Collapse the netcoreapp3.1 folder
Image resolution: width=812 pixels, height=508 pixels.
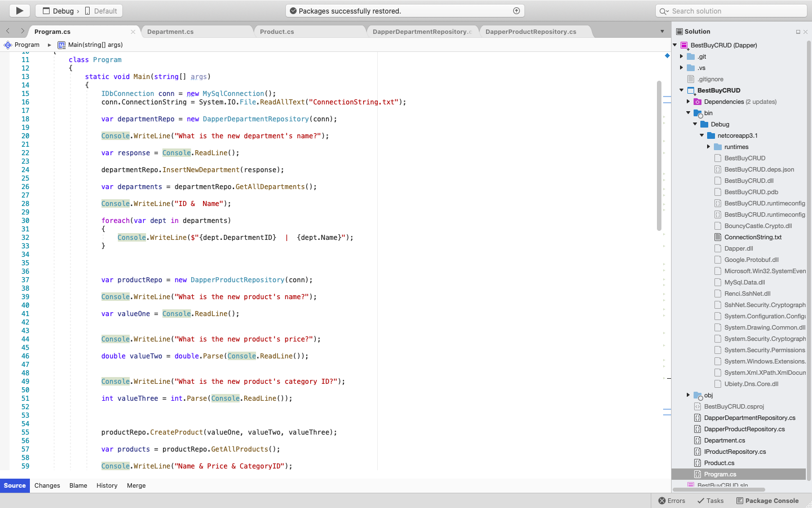(x=701, y=135)
